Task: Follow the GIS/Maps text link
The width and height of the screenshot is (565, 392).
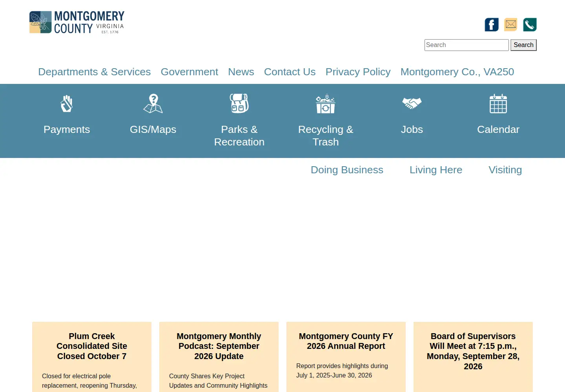Action: pyautogui.click(x=153, y=129)
